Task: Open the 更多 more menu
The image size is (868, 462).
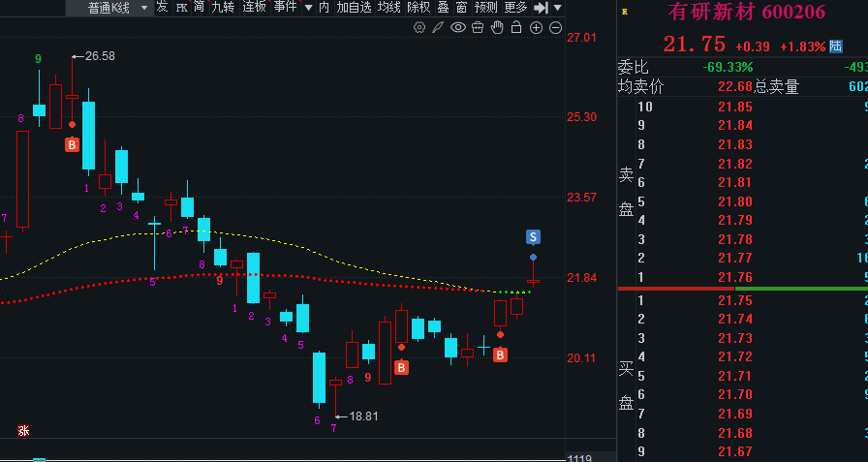Action: [515, 7]
